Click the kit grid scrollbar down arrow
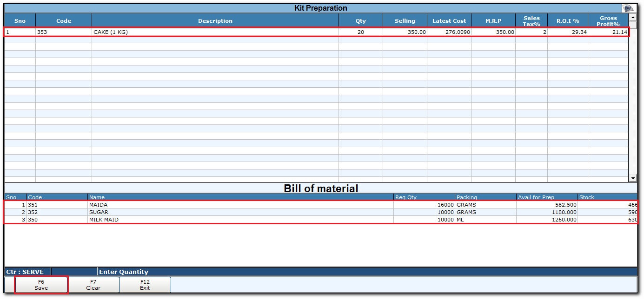This screenshot has height=299, width=644. pyautogui.click(x=633, y=178)
